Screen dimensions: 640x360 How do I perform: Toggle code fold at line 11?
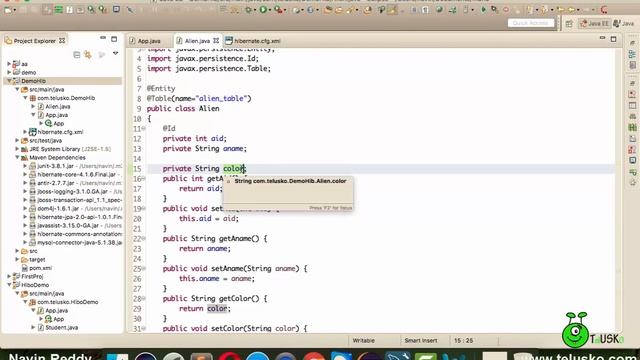click(144, 129)
